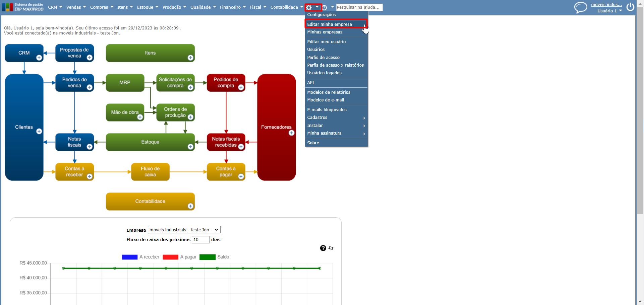Add a new Pedidos de venda entry

(x=90, y=87)
